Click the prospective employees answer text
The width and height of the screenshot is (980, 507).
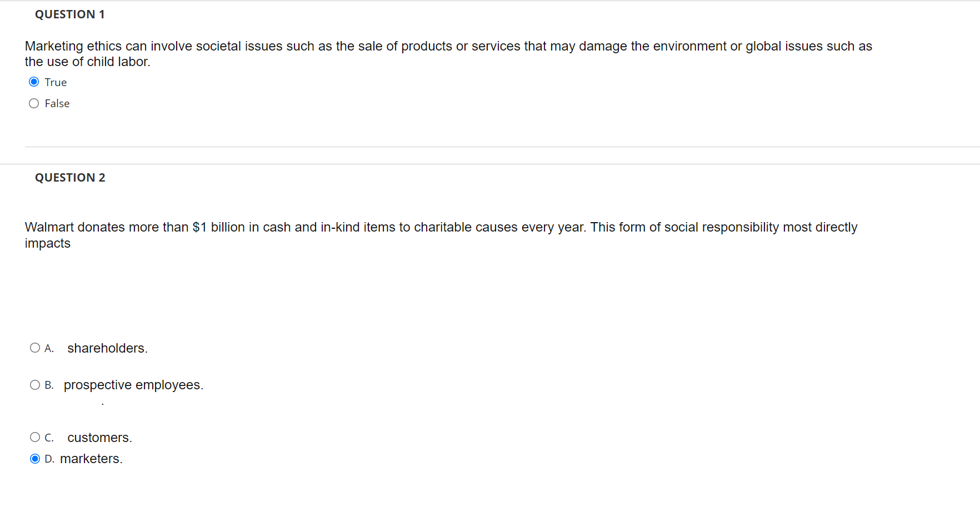[133, 384]
